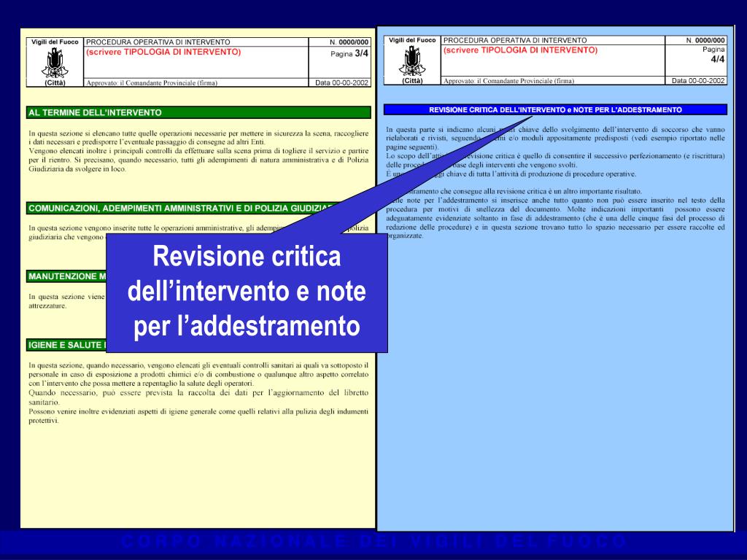Select the green 'MANUTENZIONE' section header
The height and width of the screenshot is (560, 747).
click(x=66, y=276)
